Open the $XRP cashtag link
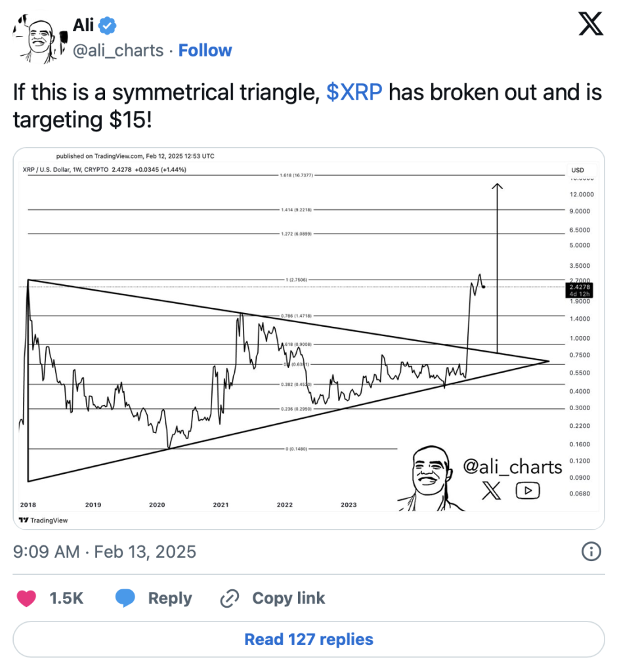619x672 pixels. 354,93
